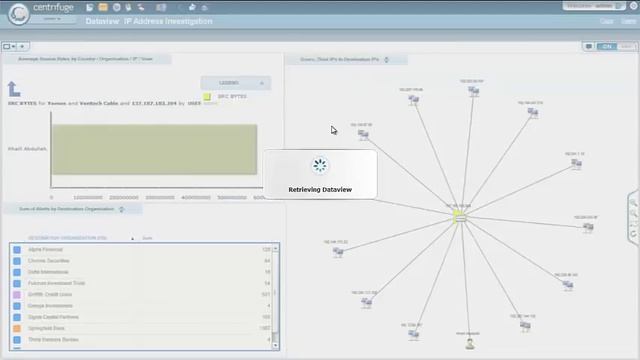Click the fit-to-screen icon on graph side toolbar
640x360 pixels.
click(x=633, y=224)
